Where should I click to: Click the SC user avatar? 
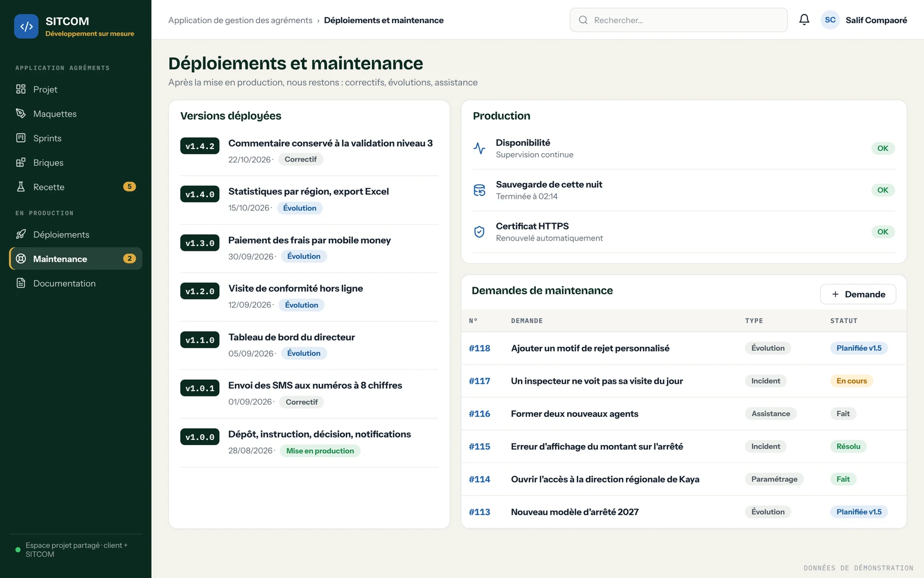[830, 20]
